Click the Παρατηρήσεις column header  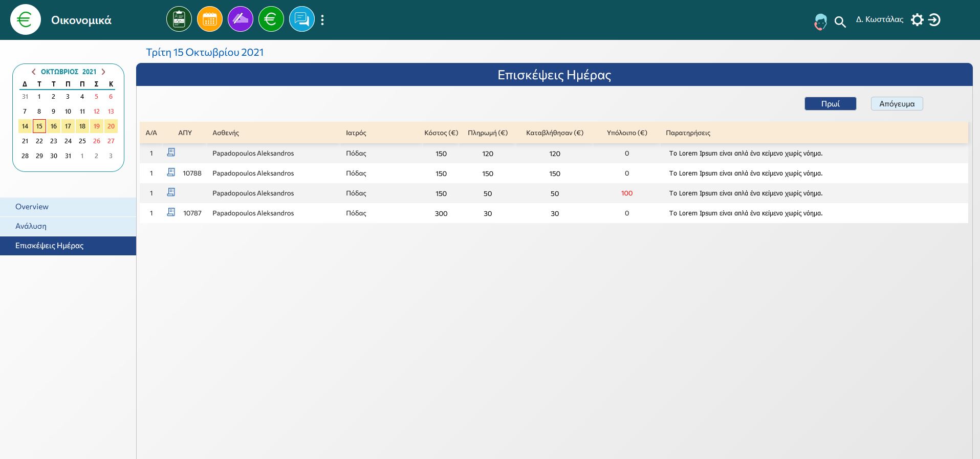tap(688, 133)
